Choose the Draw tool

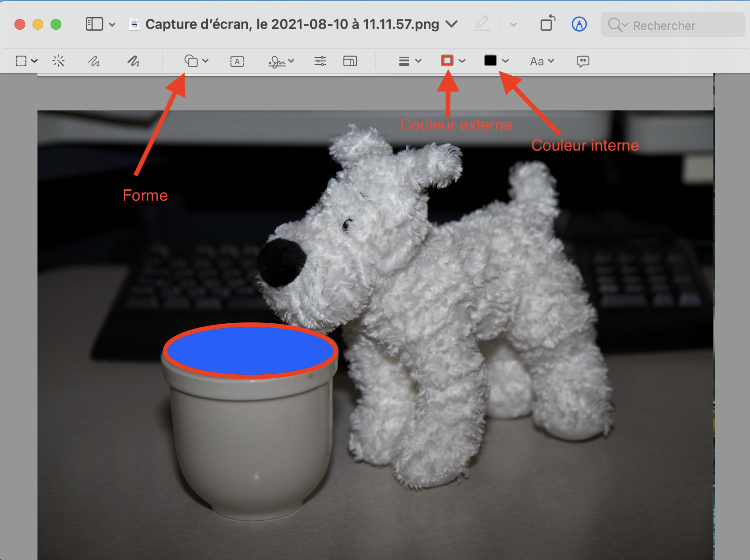coord(133,61)
